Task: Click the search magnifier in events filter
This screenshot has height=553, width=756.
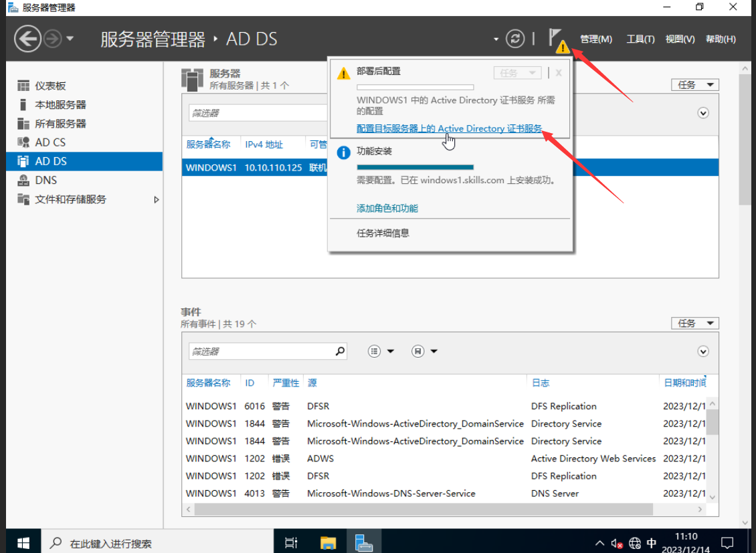Action: [340, 351]
